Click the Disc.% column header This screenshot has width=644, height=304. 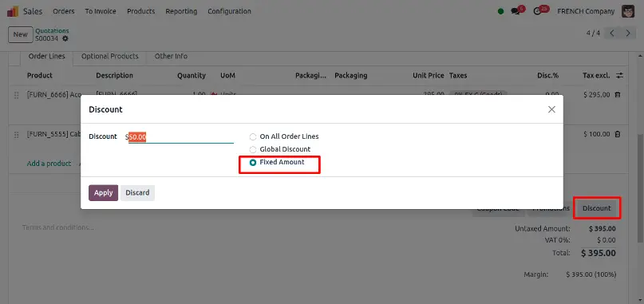pyautogui.click(x=548, y=76)
